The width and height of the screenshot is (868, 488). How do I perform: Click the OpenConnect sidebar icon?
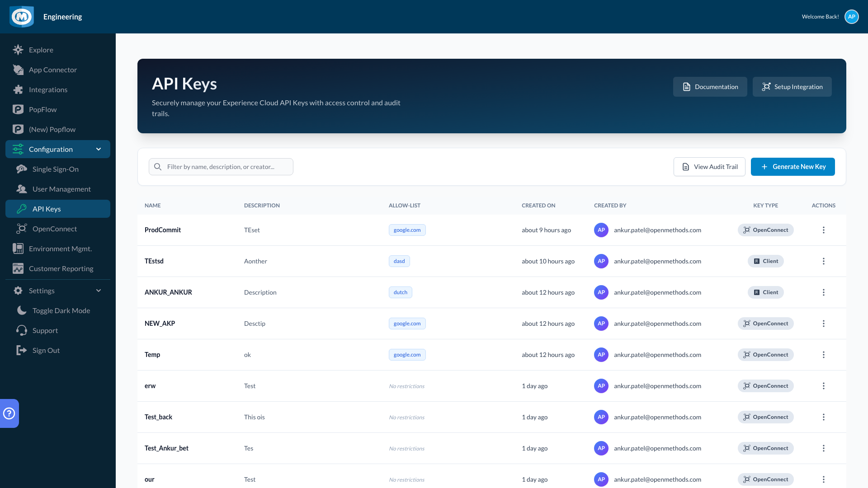coord(21,229)
